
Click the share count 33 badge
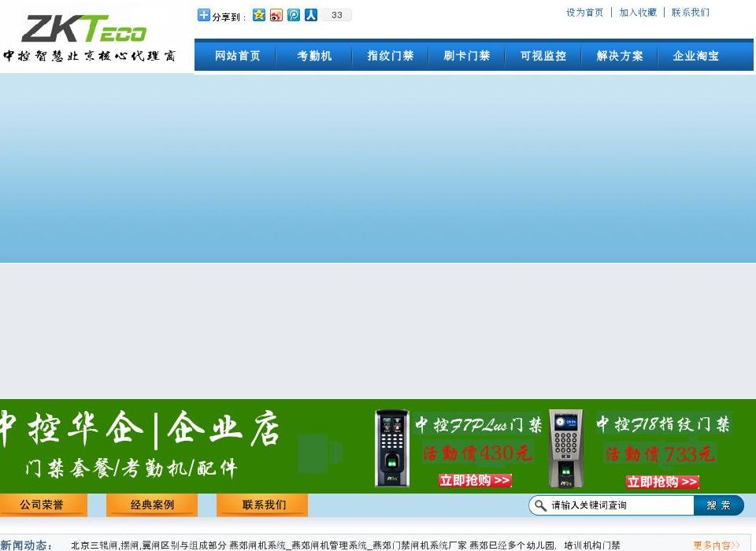pos(336,15)
